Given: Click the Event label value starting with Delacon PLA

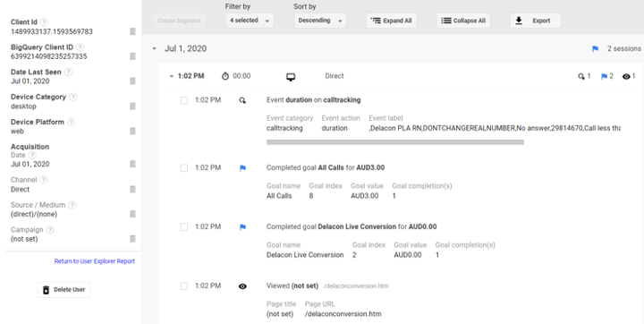Looking at the screenshot, I should (495, 128).
